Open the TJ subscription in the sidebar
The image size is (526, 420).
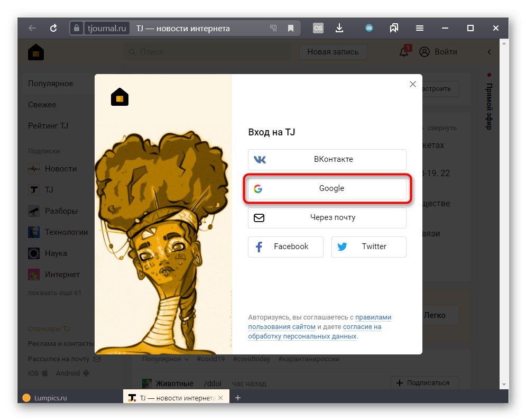click(x=49, y=190)
